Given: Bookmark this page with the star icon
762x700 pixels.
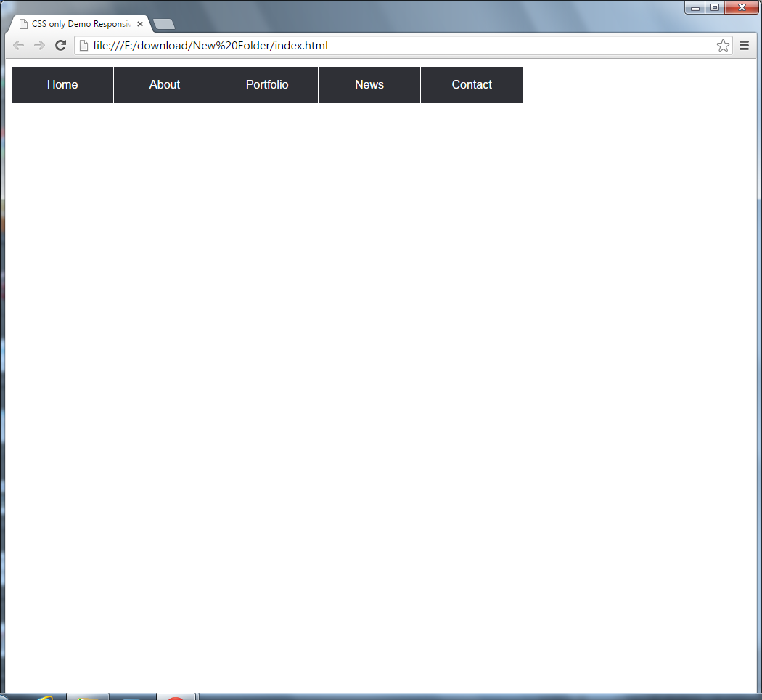Looking at the screenshot, I should tap(723, 46).
